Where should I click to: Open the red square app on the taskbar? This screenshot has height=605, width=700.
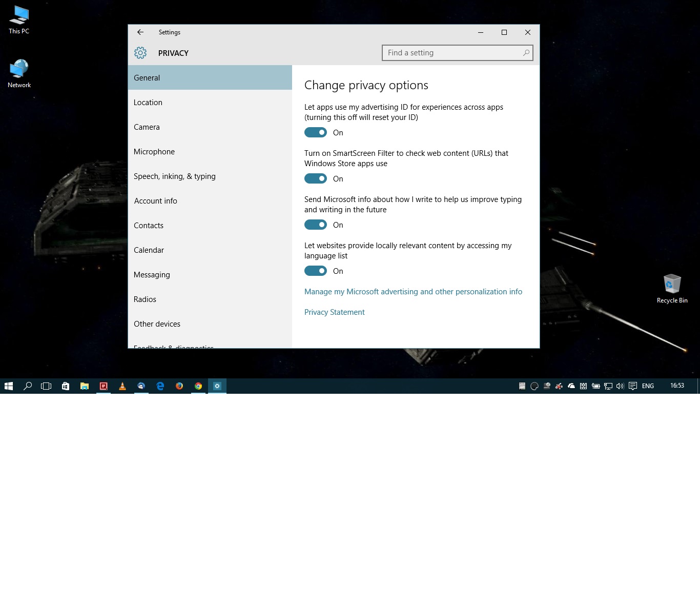pos(104,386)
